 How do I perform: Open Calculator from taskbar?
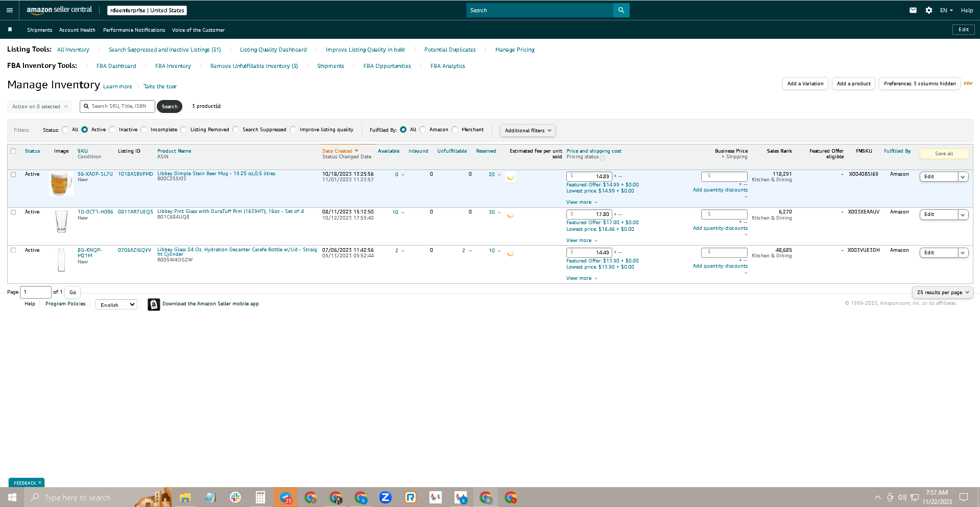coord(260,497)
